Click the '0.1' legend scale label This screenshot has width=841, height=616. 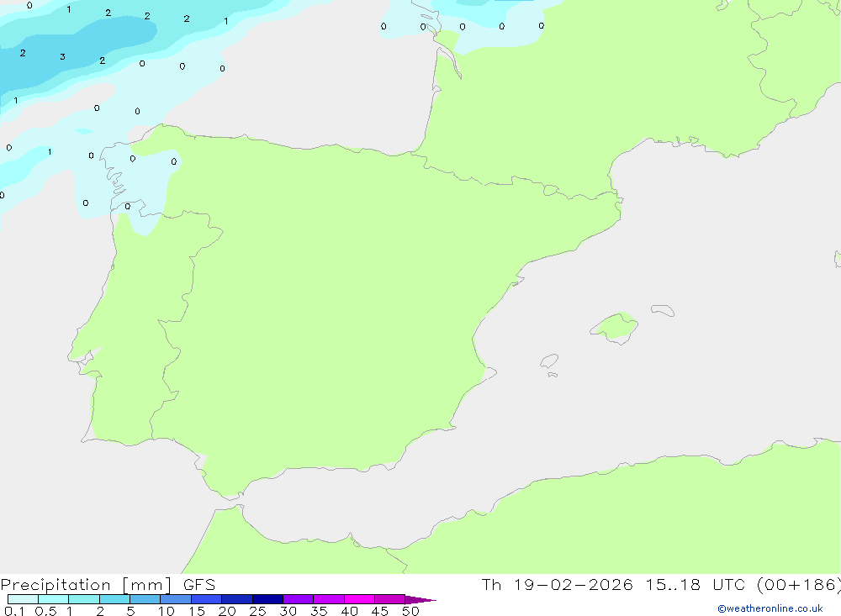pos(14,611)
